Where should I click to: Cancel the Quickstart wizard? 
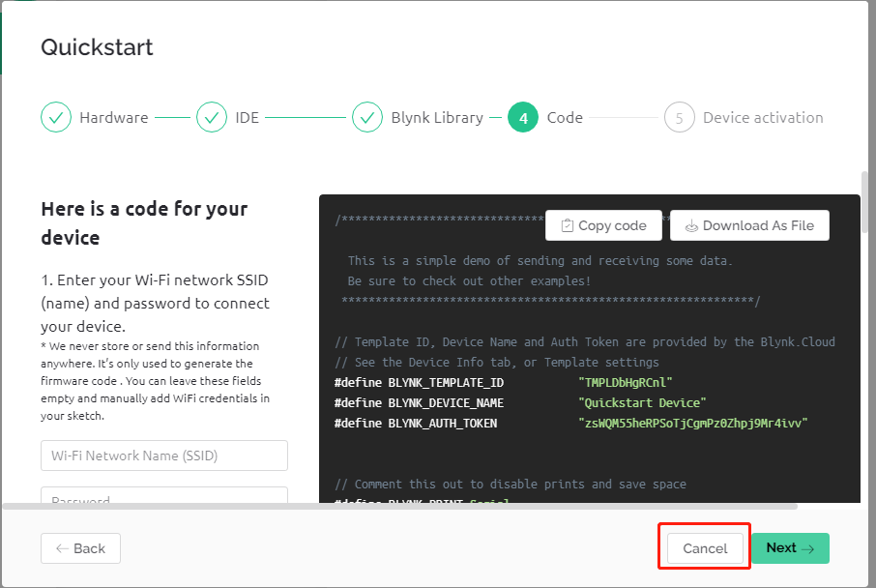pos(705,548)
